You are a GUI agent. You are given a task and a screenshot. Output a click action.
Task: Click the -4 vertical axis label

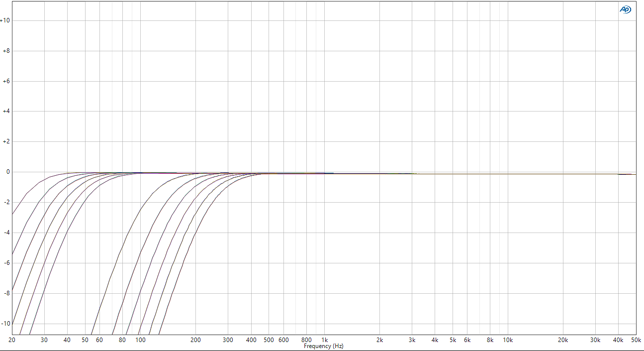tap(6, 233)
